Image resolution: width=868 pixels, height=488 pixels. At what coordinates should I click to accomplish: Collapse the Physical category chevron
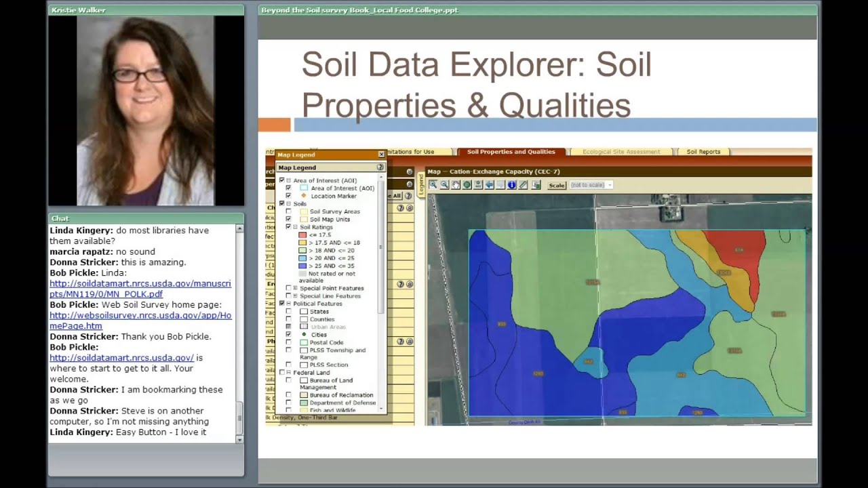pyautogui.click(x=410, y=342)
